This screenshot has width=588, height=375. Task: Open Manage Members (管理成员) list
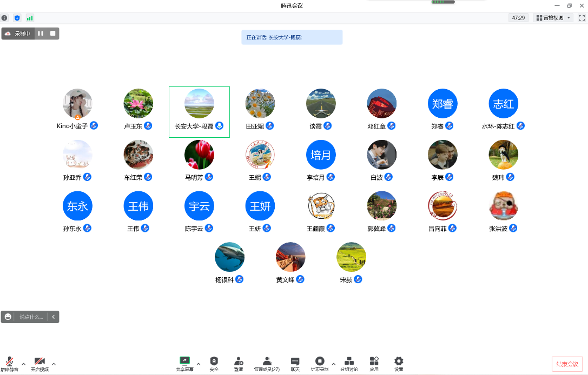pos(267,363)
